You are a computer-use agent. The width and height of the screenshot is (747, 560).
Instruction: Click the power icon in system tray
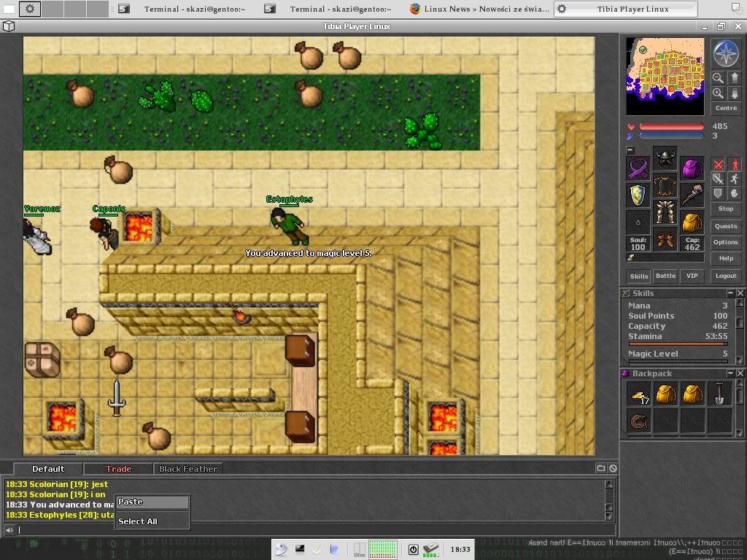413,550
